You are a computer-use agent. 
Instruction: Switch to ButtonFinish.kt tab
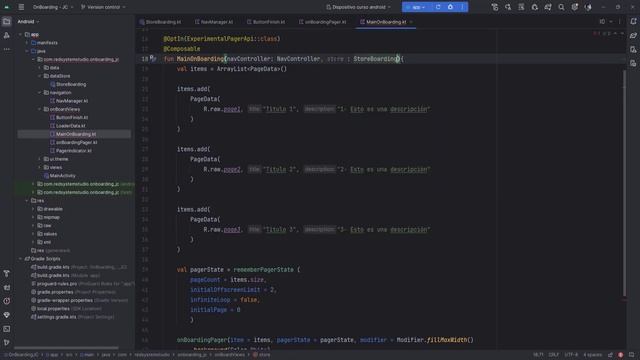click(x=266, y=22)
